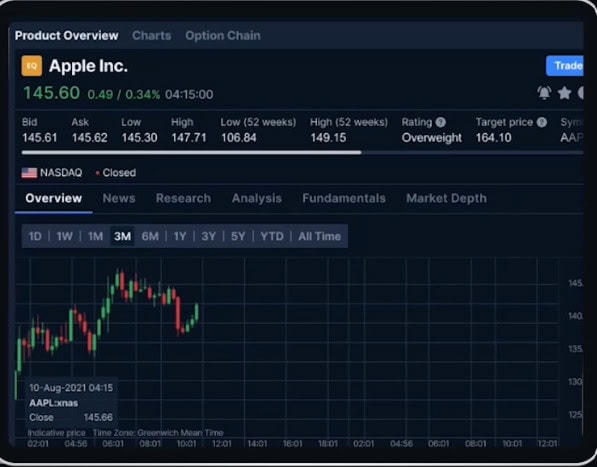Open the Fundamentals sub-tab

[x=344, y=198]
